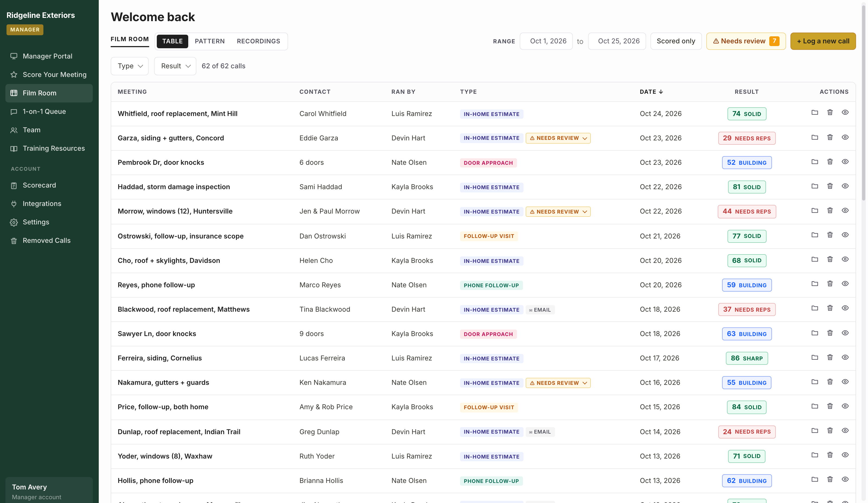Open Integrations in the sidebar
Viewport: 868px width, 503px height.
(x=49, y=204)
